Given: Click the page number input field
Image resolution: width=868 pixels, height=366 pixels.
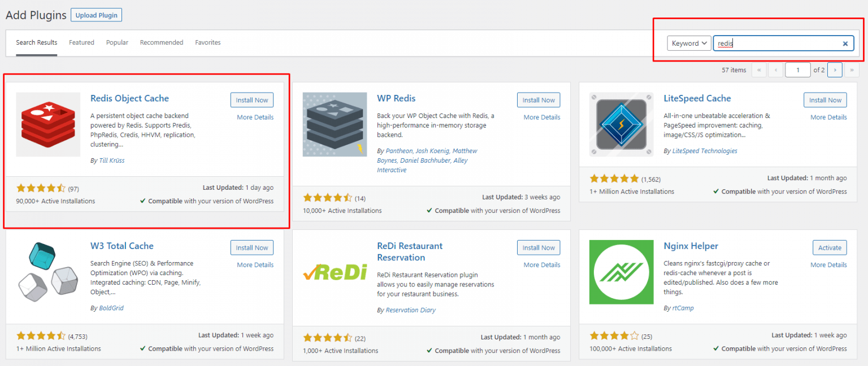Looking at the screenshot, I should pyautogui.click(x=797, y=69).
